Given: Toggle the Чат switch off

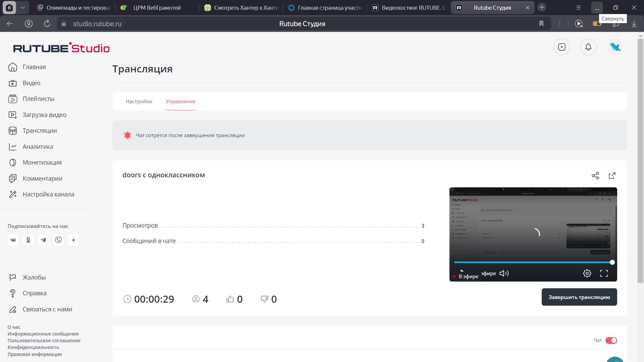Looking at the screenshot, I should 611,341.
